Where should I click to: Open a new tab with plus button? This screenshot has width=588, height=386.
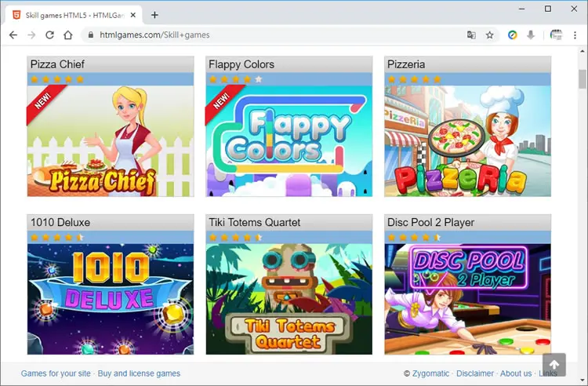(x=154, y=15)
